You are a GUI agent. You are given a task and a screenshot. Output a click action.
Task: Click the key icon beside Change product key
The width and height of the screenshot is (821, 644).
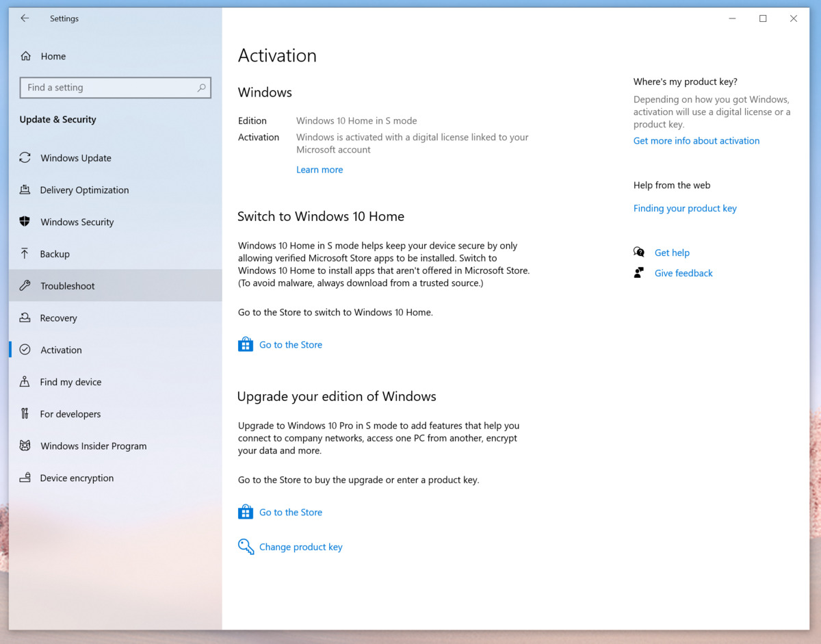pyautogui.click(x=246, y=546)
